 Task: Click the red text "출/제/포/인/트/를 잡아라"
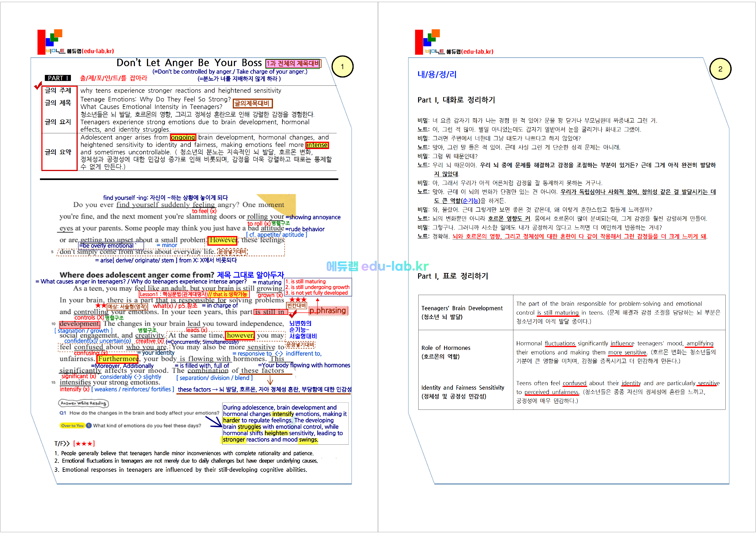pos(114,78)
